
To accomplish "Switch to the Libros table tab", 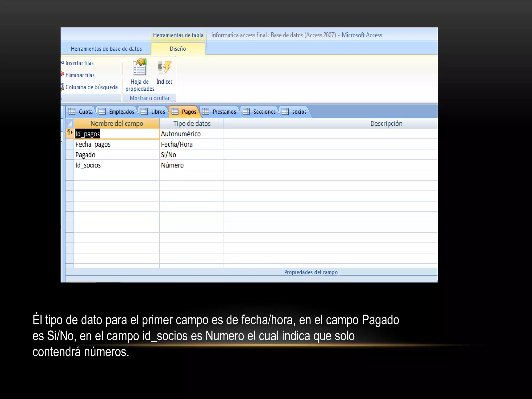I will pyautogui.click(x=158, y=112).
